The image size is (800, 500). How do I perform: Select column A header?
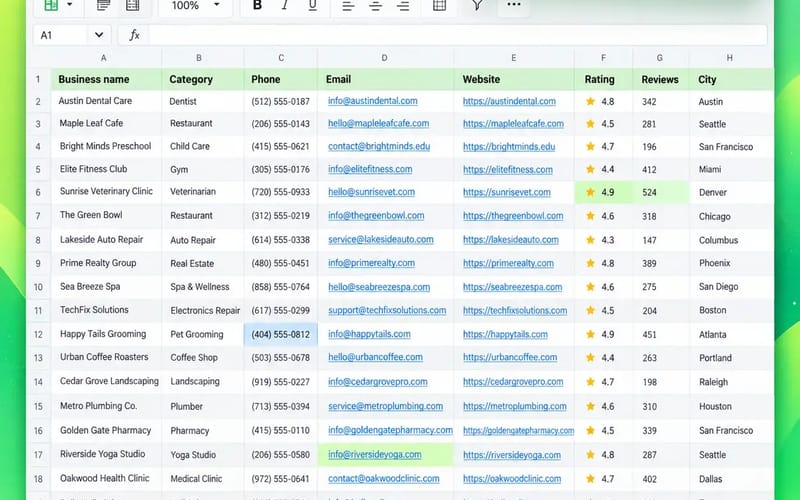(x=104, y=58)
